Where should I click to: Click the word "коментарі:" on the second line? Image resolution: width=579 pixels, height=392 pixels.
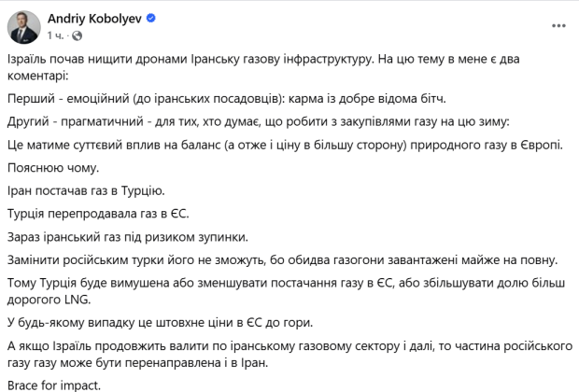click(x=37, y=76)
